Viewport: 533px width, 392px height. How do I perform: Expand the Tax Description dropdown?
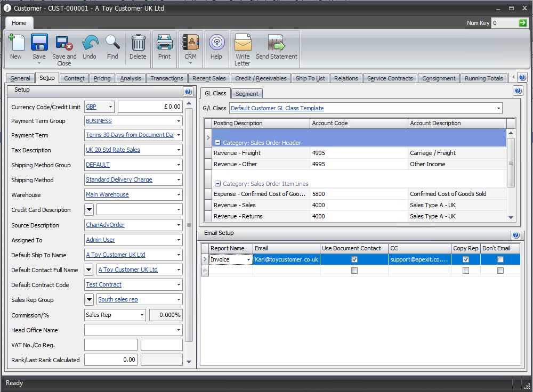[x=178, y=150]
